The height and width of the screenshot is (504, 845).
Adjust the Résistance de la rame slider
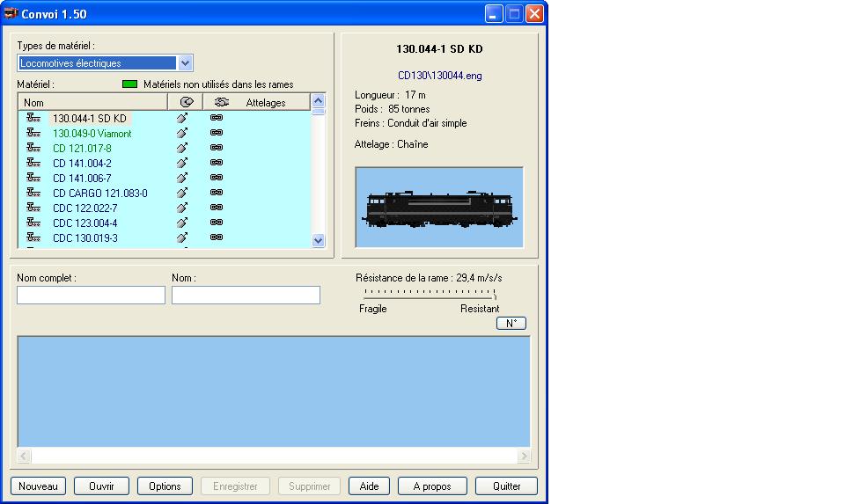495,296
